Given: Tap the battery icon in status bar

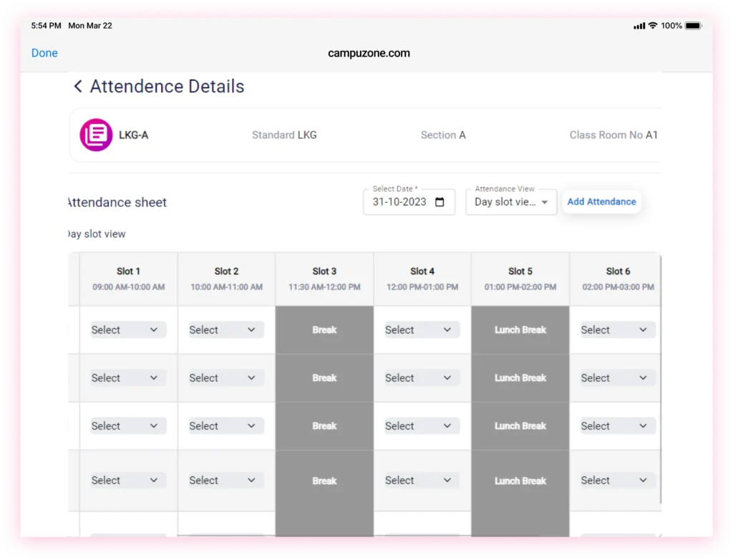Looking at the screenshot, I should coord(693,26).
